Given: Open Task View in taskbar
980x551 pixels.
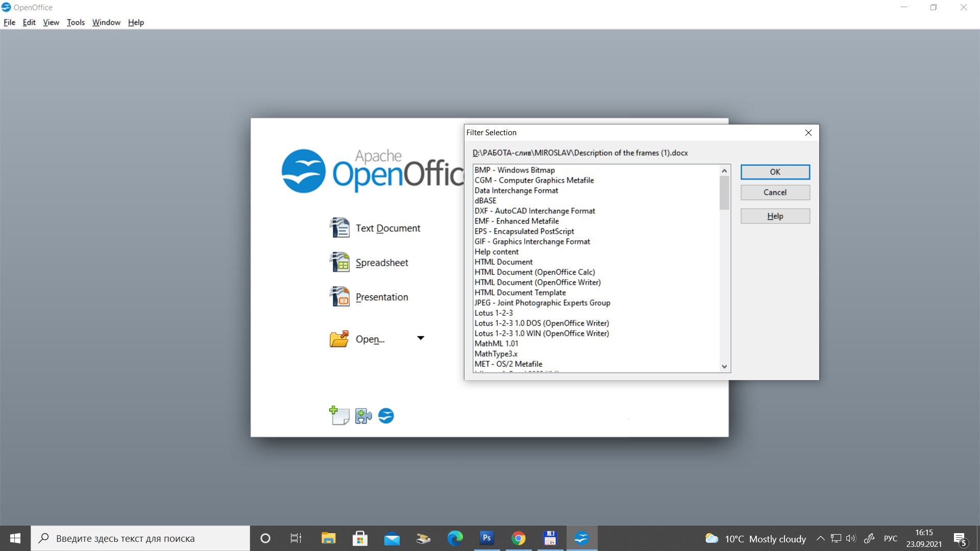Looking at the screenshot, I should click(x=296, y=538).
